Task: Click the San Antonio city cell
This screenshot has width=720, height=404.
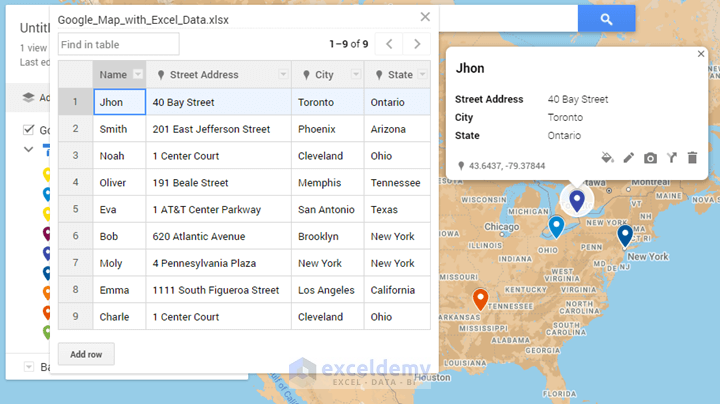Action: click(x=328, y=209)
